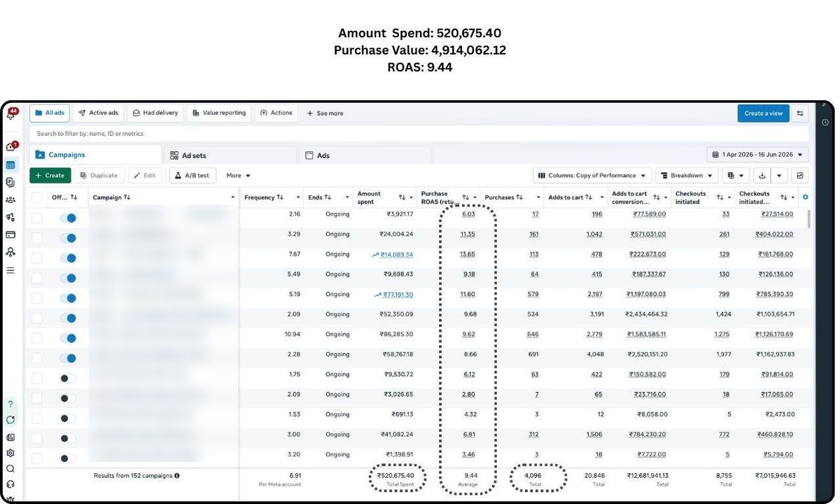Open the Purchases column header menu arrow
The image size is (840, 504).
point(538,197)
